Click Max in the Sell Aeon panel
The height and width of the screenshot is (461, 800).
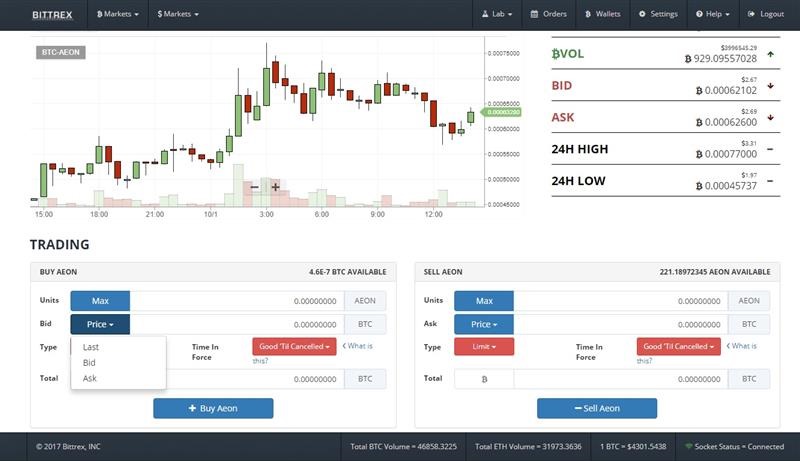tap(484, 301)
